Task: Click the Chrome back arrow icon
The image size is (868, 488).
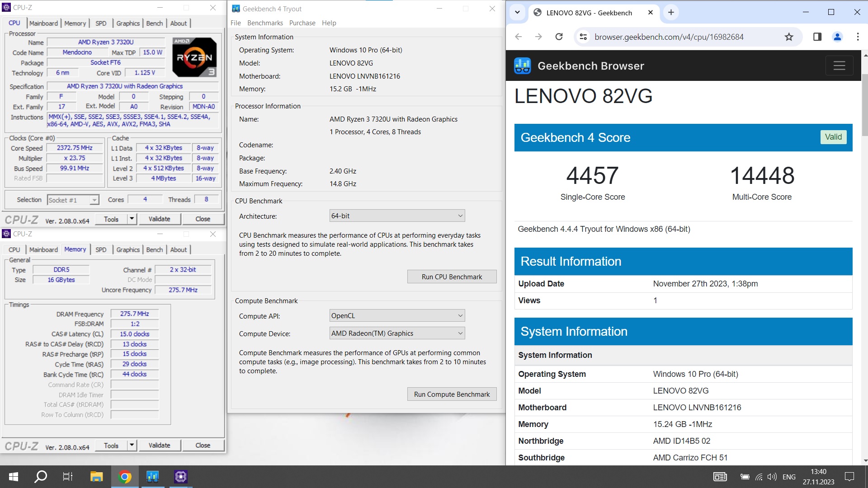Action: (519, 37)
